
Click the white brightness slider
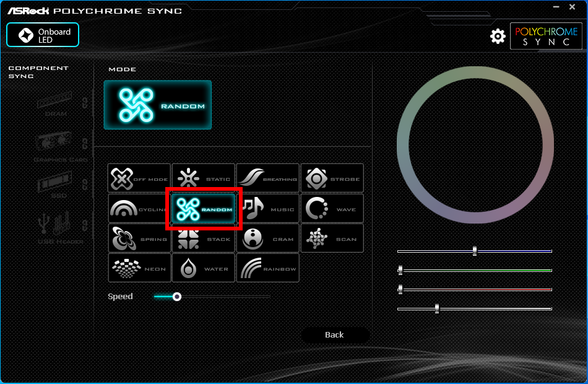click(x=475, y=308)
